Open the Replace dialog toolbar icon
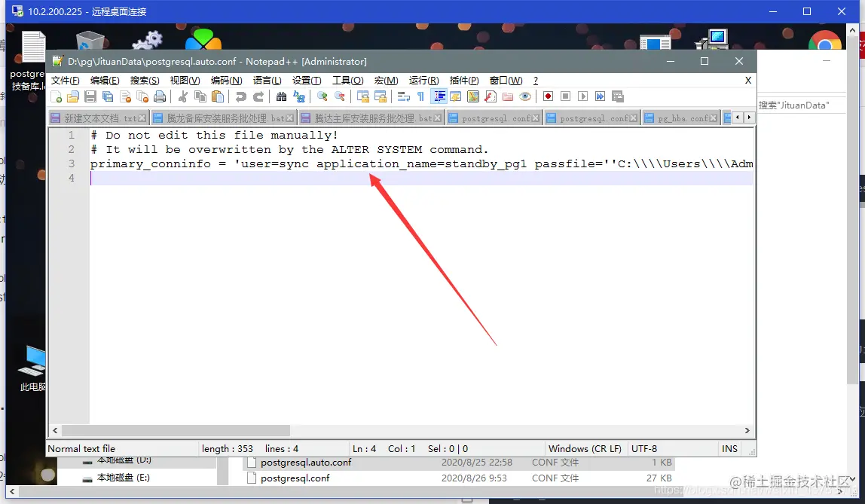865x504 pixels. (299, 97)
